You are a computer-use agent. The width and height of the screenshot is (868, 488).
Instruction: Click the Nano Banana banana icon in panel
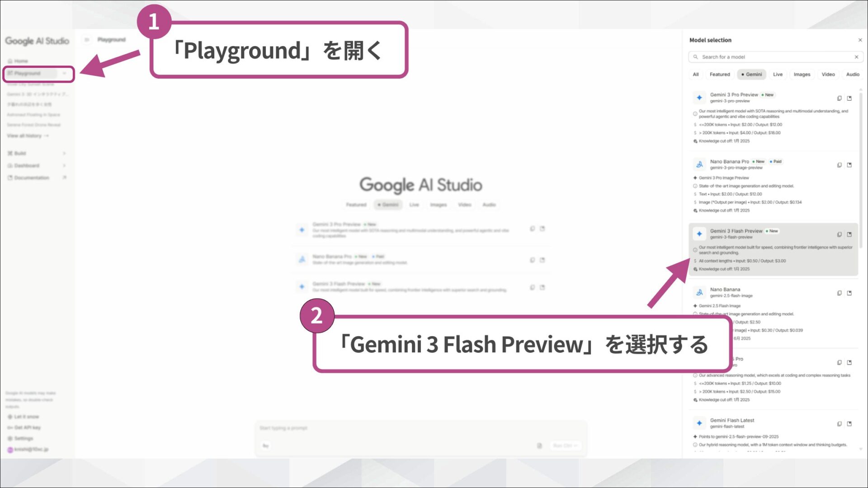[x=699, y=292]
